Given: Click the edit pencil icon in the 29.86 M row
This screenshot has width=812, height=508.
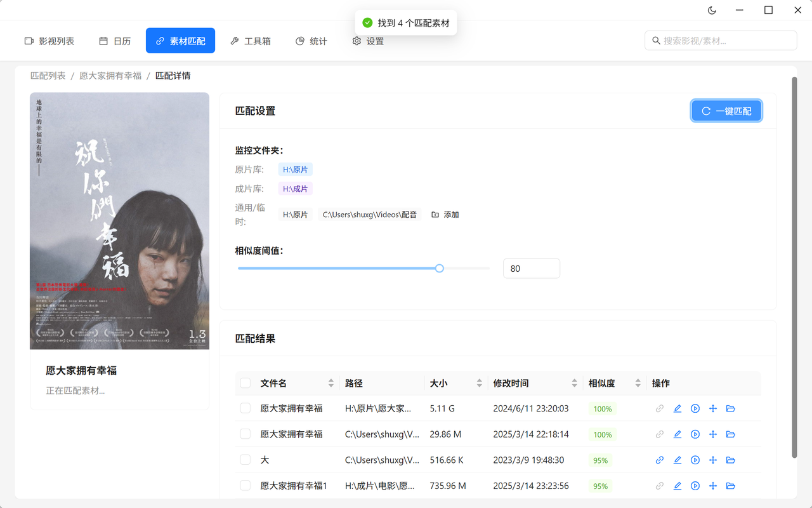Looking at the screenshot, I should click(678, 434).
